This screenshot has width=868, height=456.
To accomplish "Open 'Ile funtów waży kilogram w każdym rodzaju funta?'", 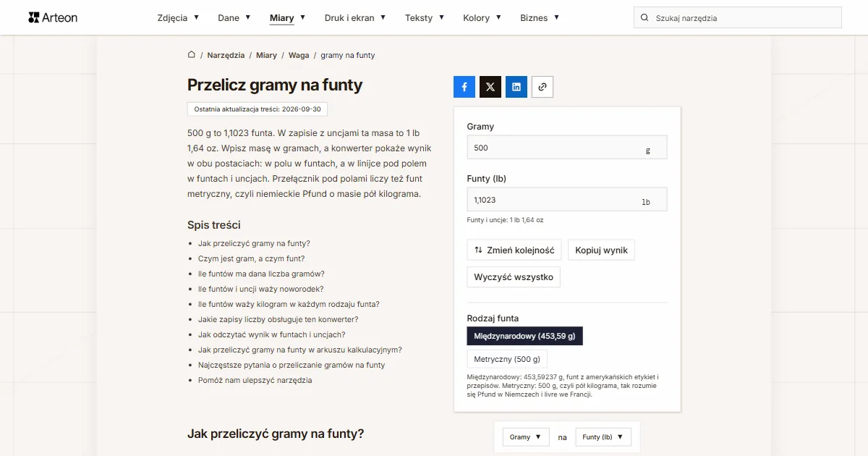I will (x=289, y=305).
